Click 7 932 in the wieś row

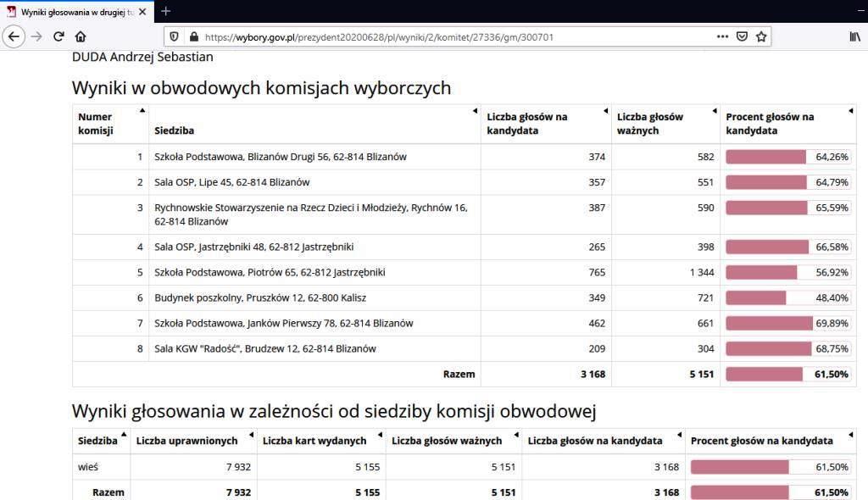238,467
